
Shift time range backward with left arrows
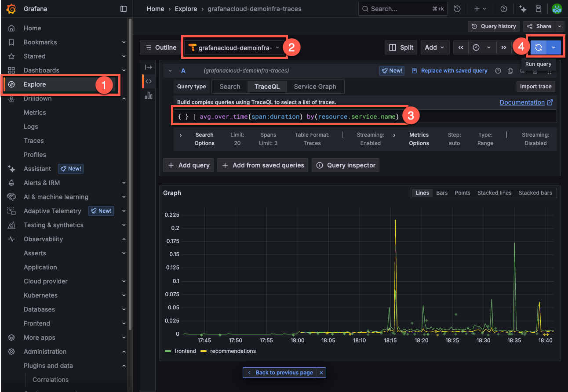coord(460,47)
